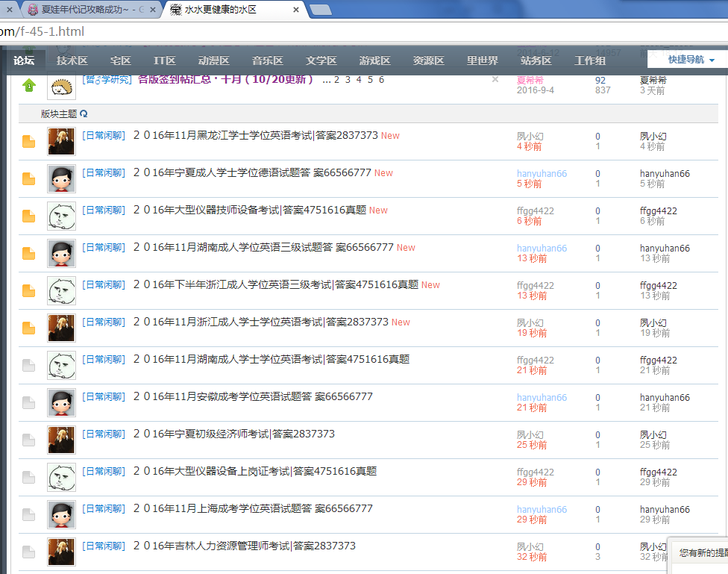This screenshot has height=574, width=728.
Task: Click folder icon of 宁夏成人学士学位德语 thread
Action: pyautogui.click(x=29, y=179)
